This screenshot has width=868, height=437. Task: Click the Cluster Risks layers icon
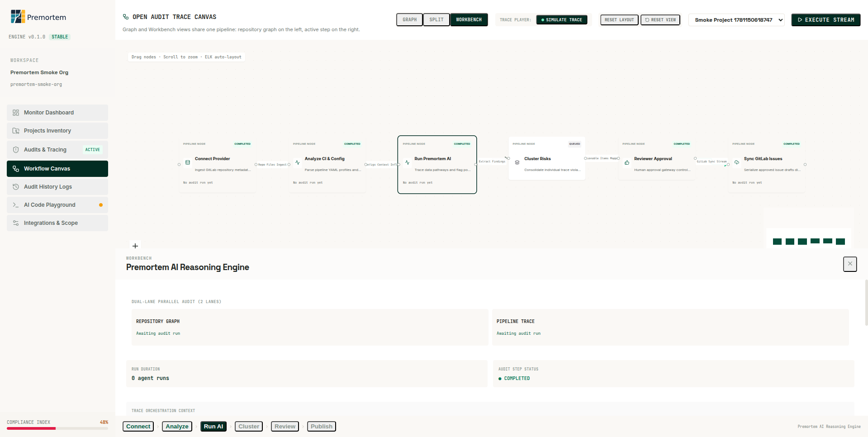(517, 162)
